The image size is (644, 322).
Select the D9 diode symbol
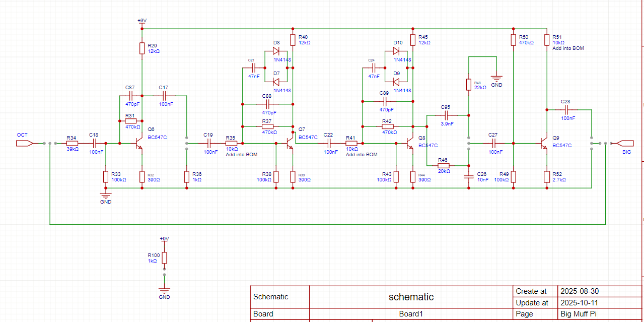tap(396, 82)
